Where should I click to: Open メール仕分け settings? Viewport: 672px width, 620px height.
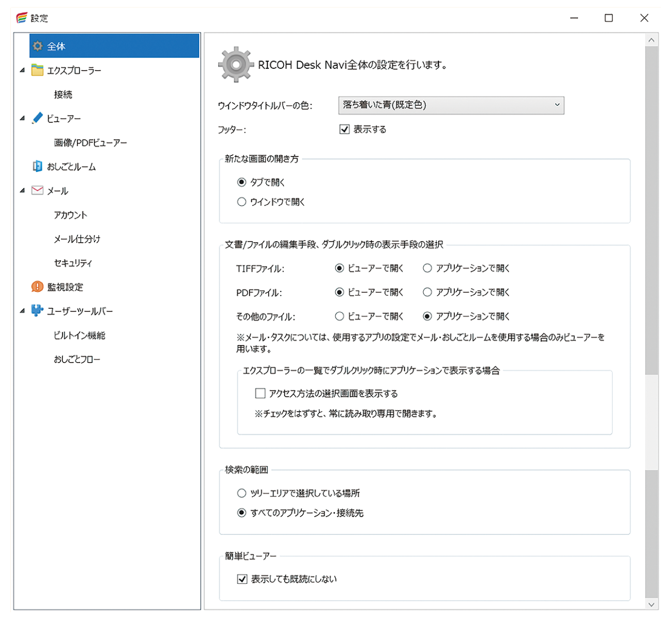tap(77, 239)
